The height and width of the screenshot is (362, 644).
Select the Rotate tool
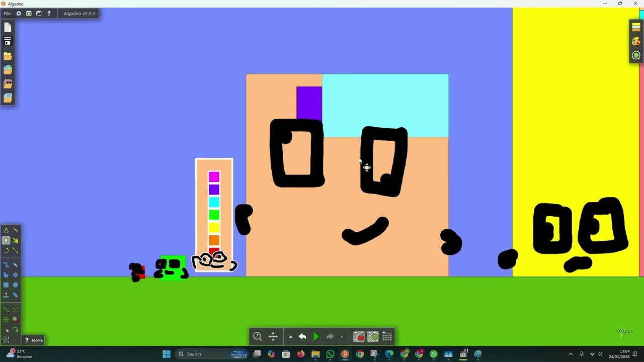point(6,250)
